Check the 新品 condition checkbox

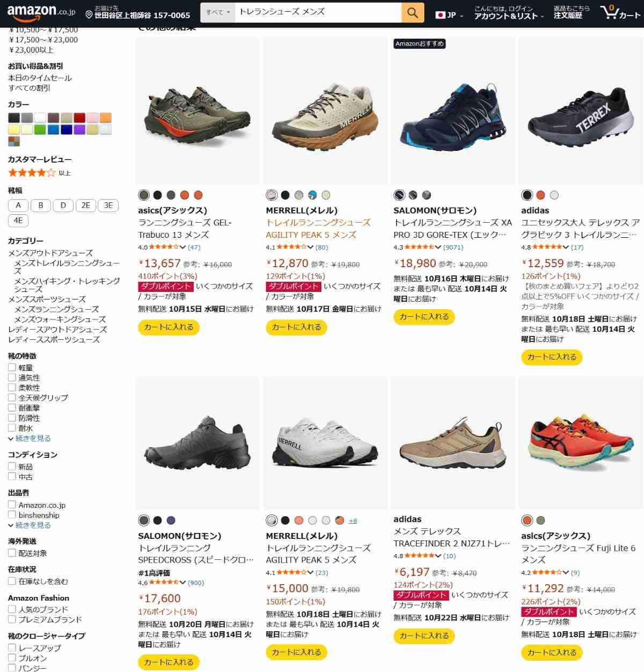click(x=12, y=466)
